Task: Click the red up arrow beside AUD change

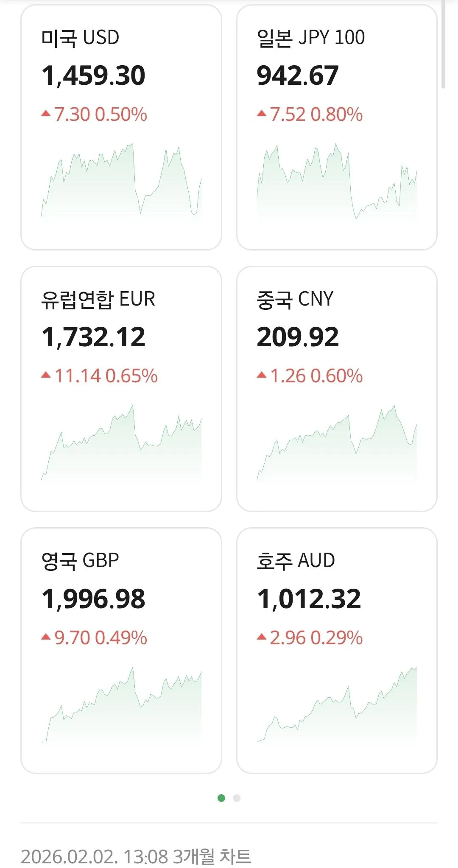Action: tap(262, 637)
